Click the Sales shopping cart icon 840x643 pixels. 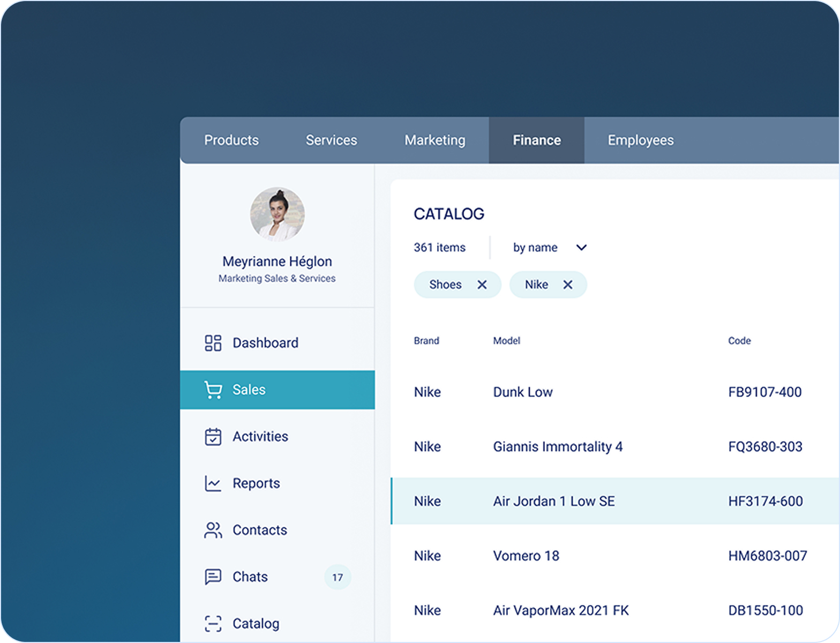213,390
